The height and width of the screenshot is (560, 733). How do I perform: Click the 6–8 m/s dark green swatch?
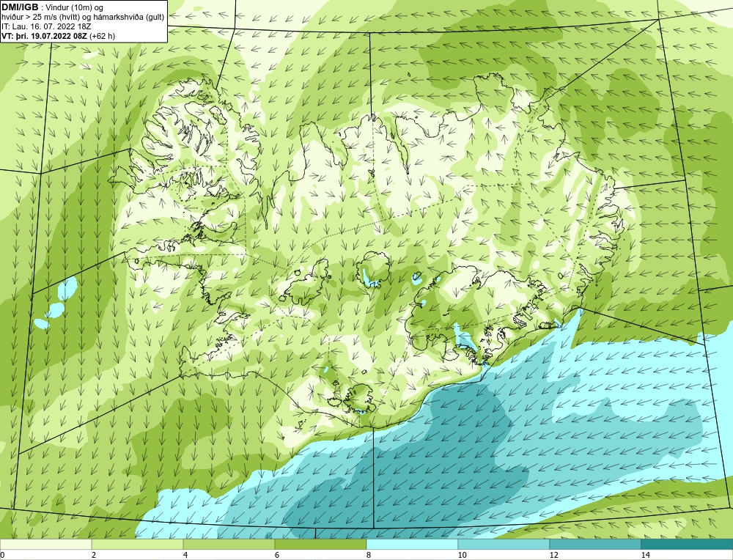(321, 545)
